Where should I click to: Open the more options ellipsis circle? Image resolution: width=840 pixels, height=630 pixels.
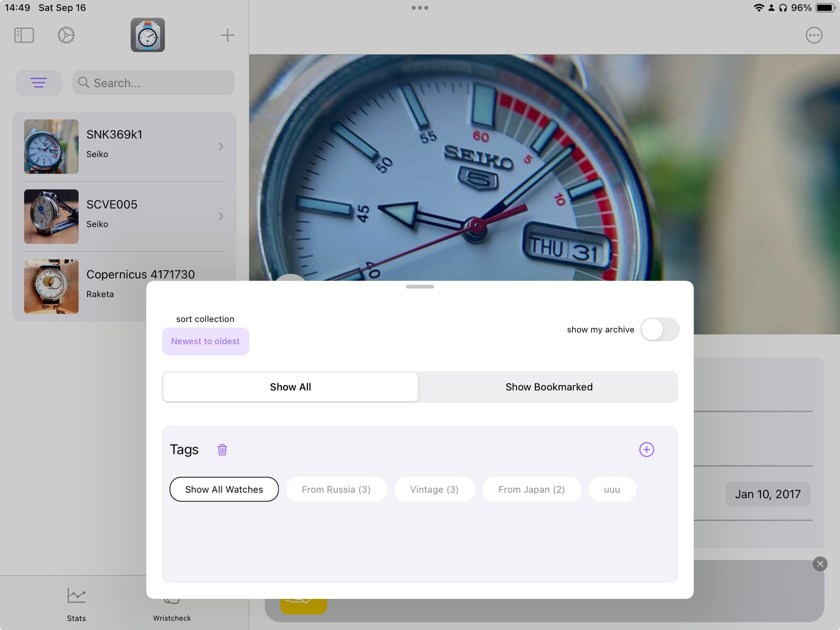[x=814, y=35]
